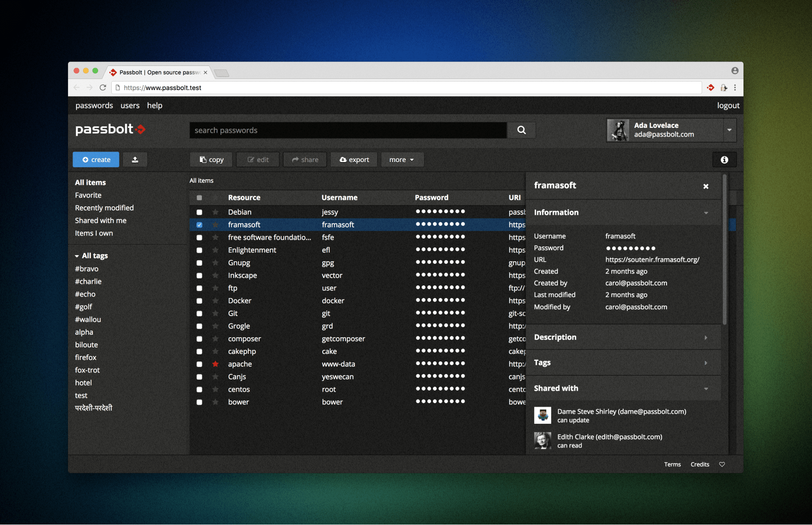Star the cakephp resource
The height and width of the screenshot is (525, 812).
[x=215, y=351]
